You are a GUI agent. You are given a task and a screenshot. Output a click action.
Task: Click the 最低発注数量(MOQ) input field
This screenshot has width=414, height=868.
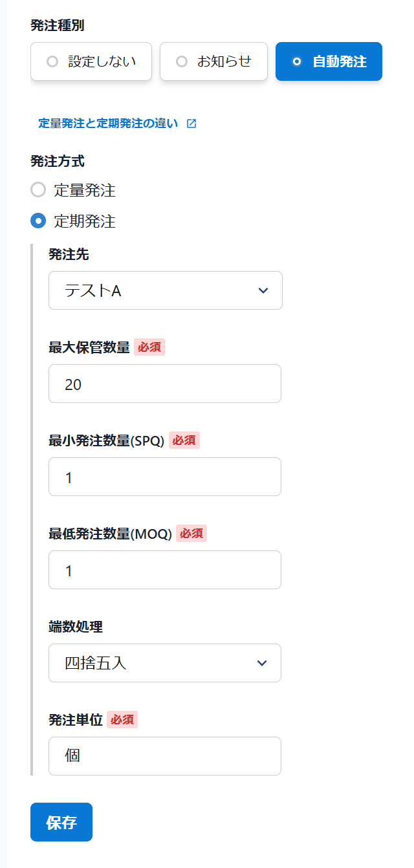point(164,570)
